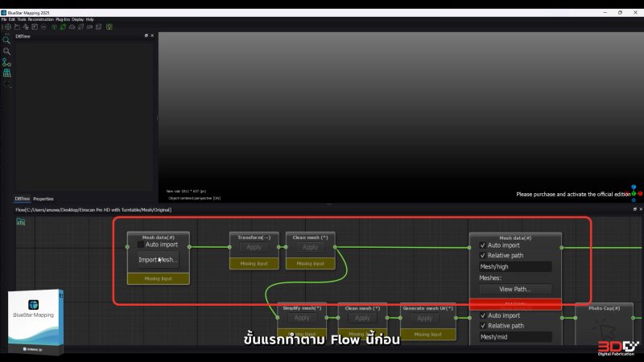Image resolution: width=644 pixels, height=362 pixels.
Task: Click the input port of the Simplify mesh node
Action: (278, 318)
